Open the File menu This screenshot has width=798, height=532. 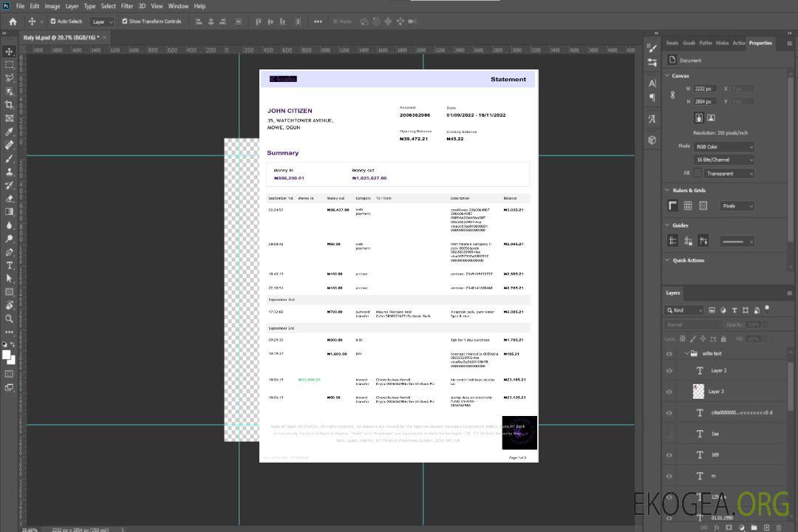point(21,6)
